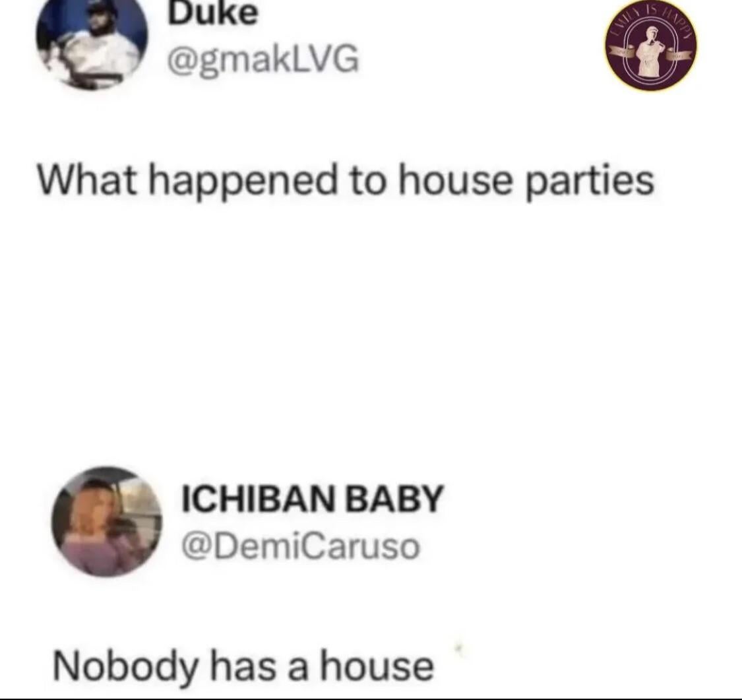Open the Duke display name

[x=214, y=13]
